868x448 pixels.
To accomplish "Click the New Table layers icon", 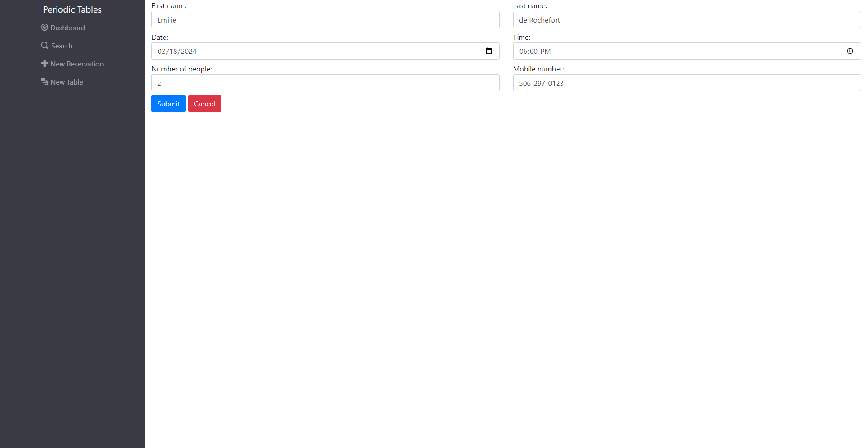I will click(45, 81).
